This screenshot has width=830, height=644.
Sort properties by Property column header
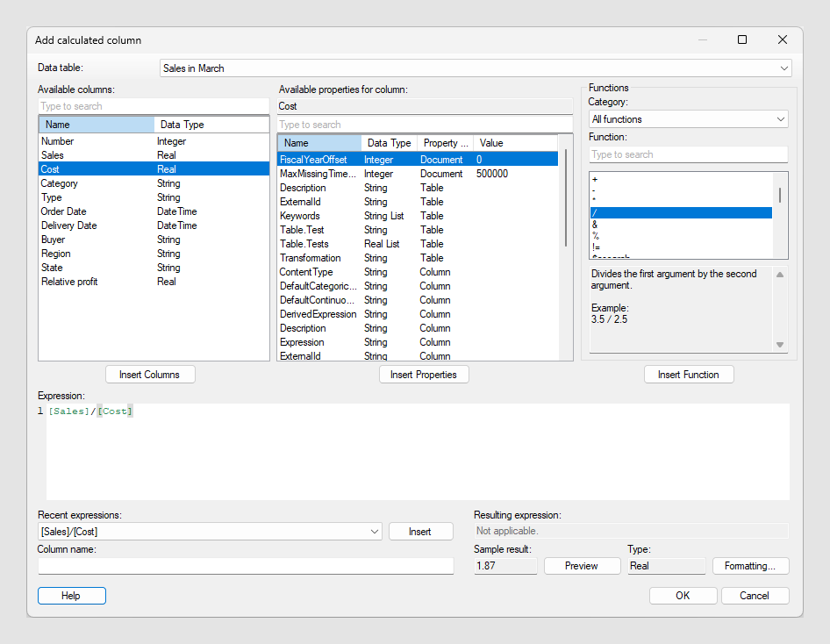445,143
